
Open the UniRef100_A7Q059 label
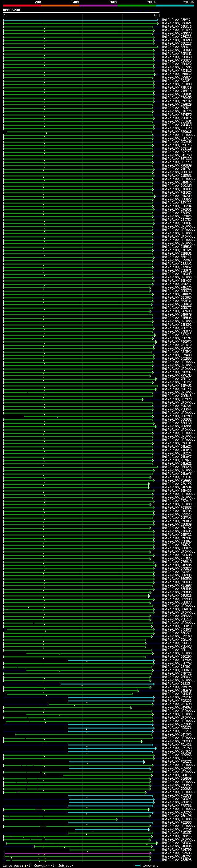(x=177, y=98)
